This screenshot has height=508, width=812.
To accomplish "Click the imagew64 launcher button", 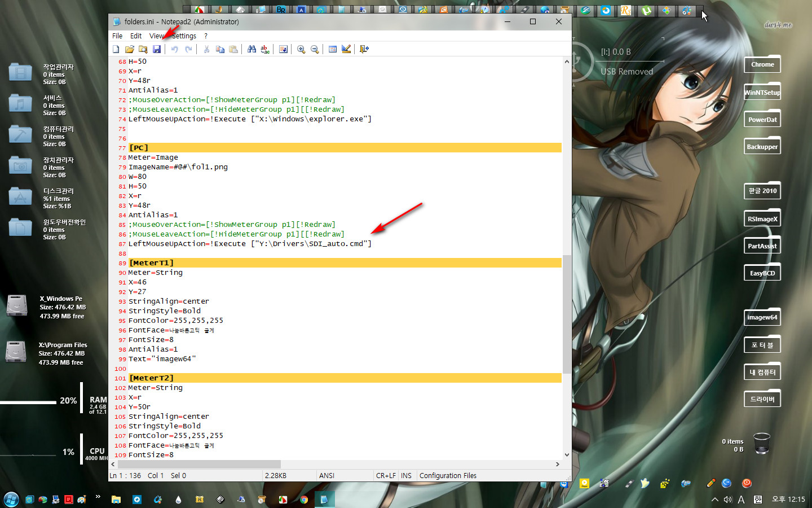I will 762,317.
